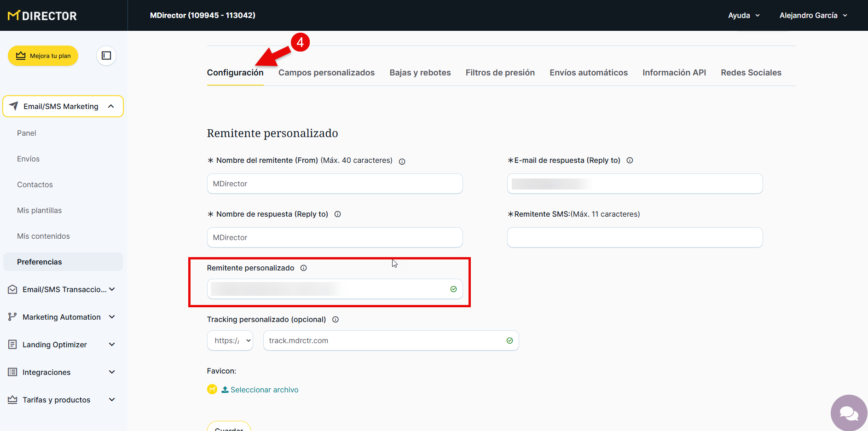
Task: Open the Ayuda help dropdown
Action: click(x=743, y=16)
